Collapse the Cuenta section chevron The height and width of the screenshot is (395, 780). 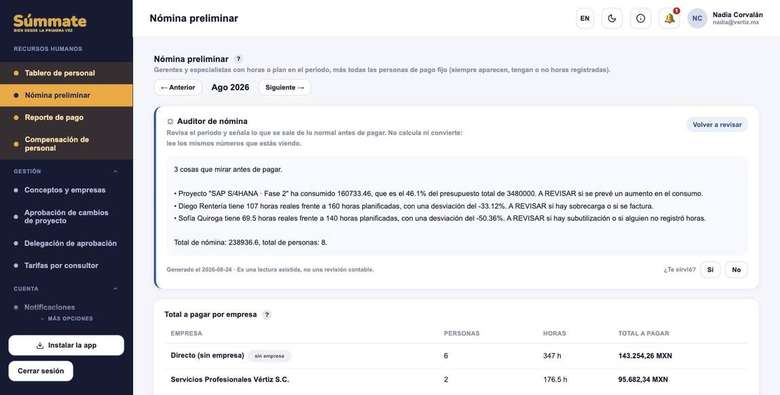[x=116, y=289]
